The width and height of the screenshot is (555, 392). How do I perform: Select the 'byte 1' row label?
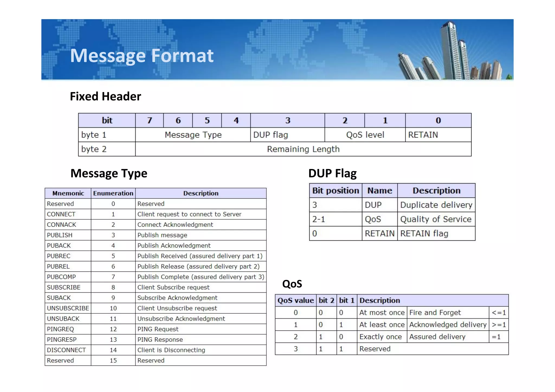pyautogui.click(x=107, y=135)
